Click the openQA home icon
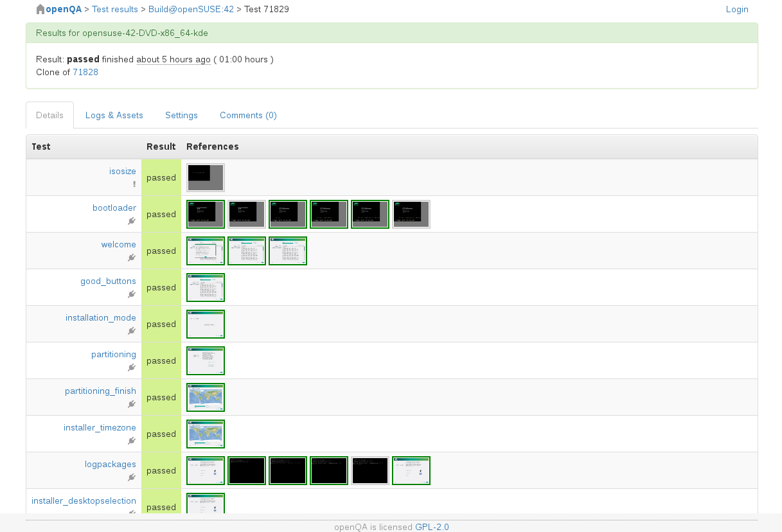This screenshot has width=782, height=532. tap(40, 10)
